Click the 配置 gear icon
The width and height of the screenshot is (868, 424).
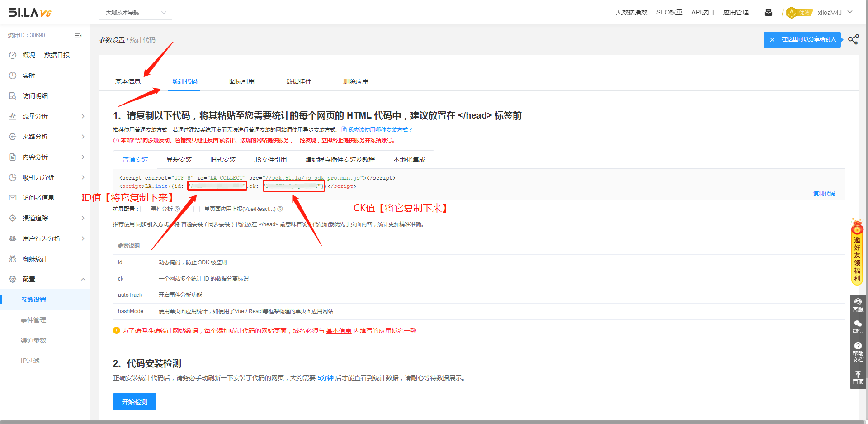(x=13, y=279)
